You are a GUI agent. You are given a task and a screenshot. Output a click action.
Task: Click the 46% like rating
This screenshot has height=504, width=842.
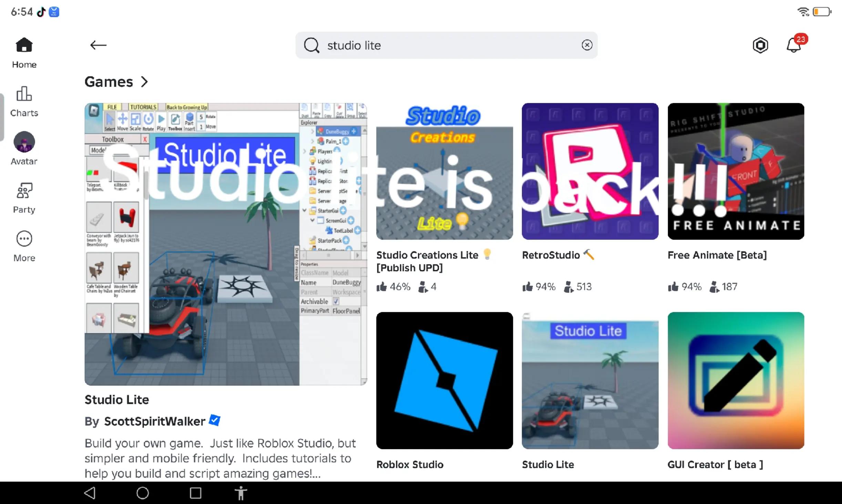(393, 287)
